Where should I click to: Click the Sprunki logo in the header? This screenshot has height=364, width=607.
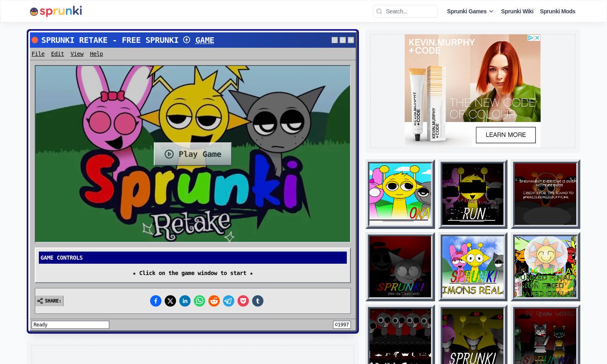(56, 11)
